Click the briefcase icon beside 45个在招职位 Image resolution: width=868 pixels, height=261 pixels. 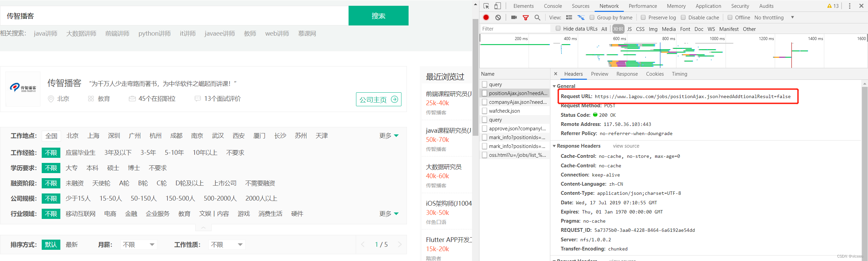click(132, 99)
